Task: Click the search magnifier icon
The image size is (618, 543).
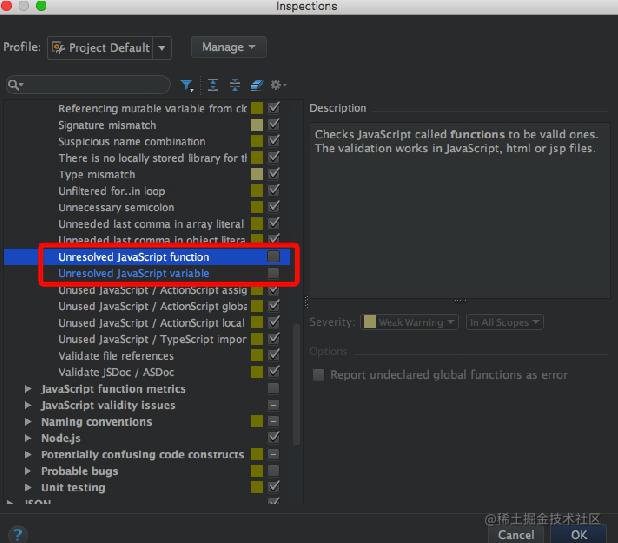Action: point(15,85)
